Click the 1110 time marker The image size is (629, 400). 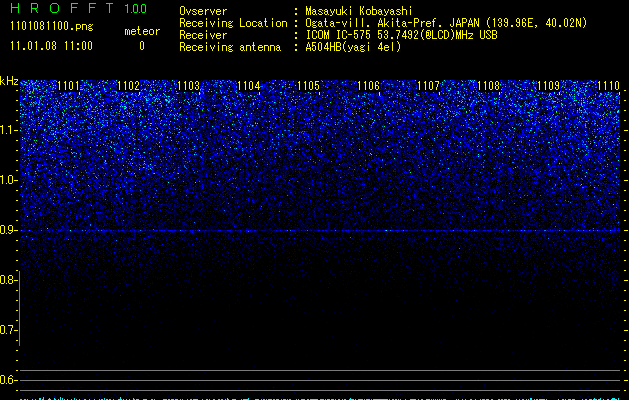click(x=608, y=86)
